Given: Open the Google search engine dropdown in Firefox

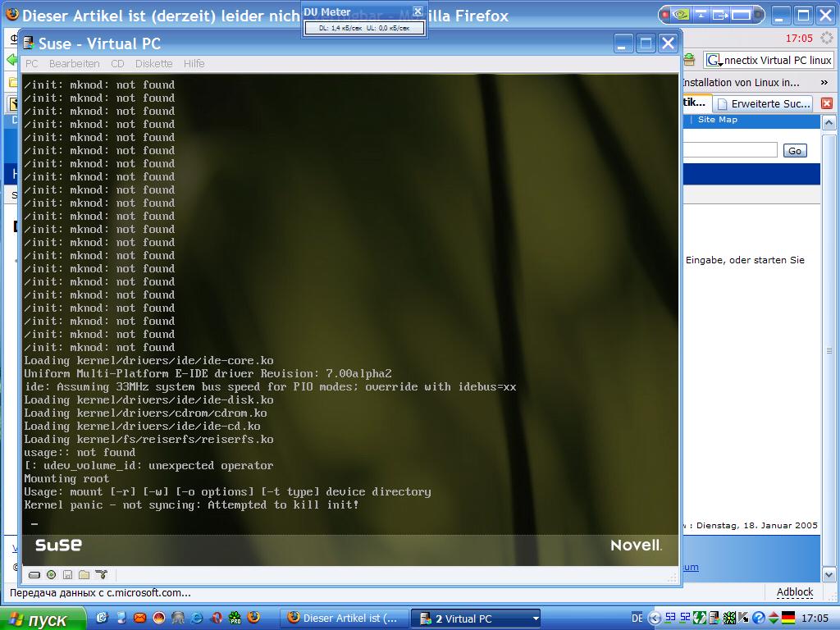Looking at the screenshot, I should pos(714,61).
